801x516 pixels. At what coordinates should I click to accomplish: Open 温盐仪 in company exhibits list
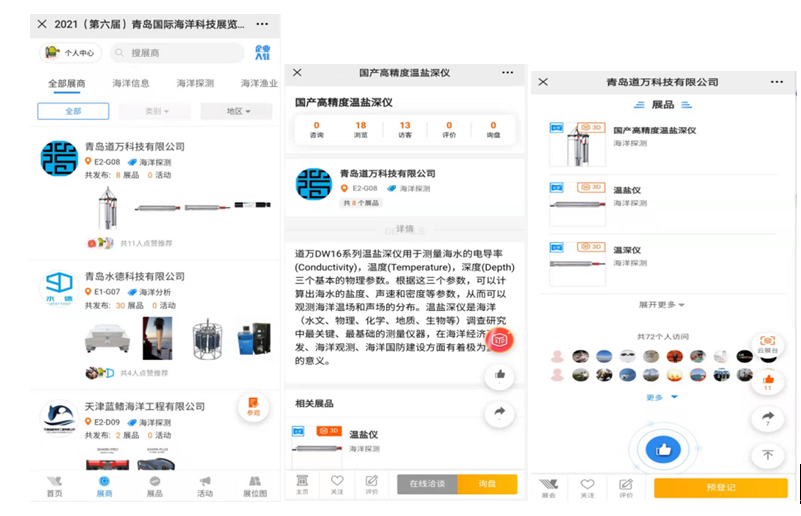pyautogui.click(x=663, y=203)
